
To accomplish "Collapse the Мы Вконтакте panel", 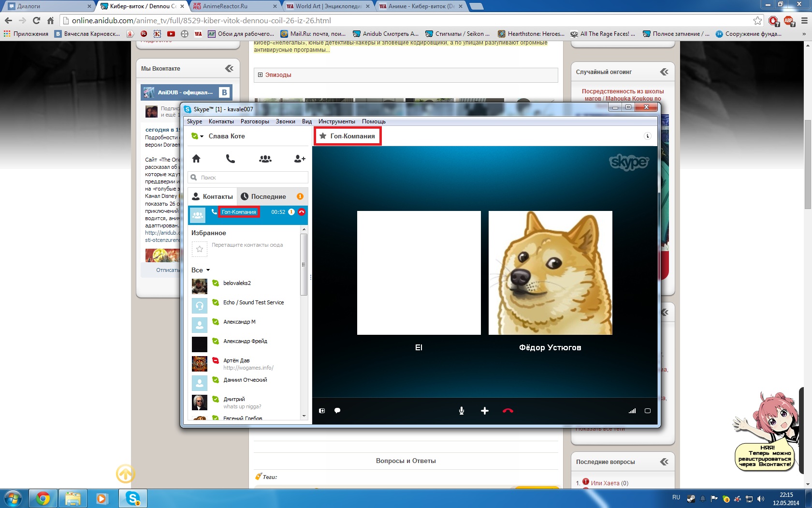I will click(229, 68).
